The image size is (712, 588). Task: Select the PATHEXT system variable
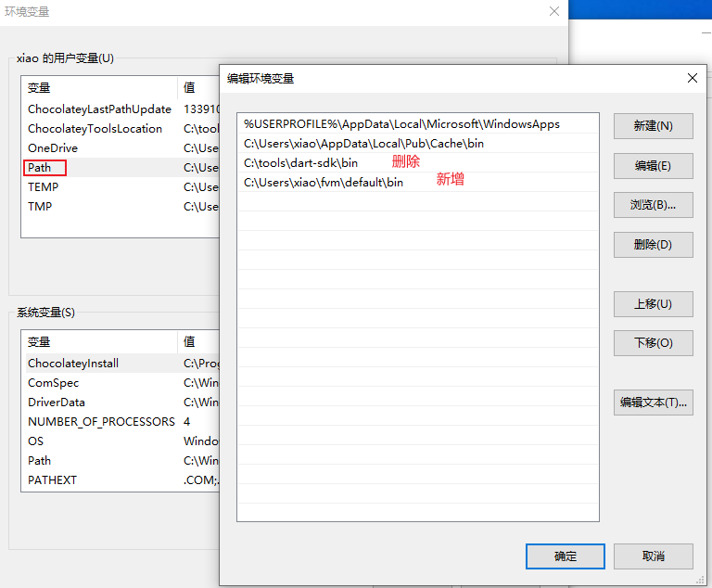(121, 480)
